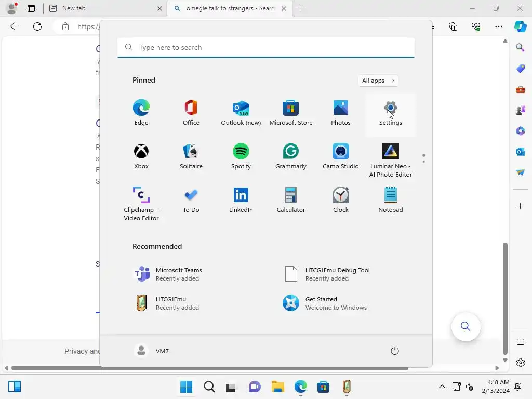The image size is (532, 399).
Task: Open Widgets panel on taskbar
Action: click(x=15, y=387)
